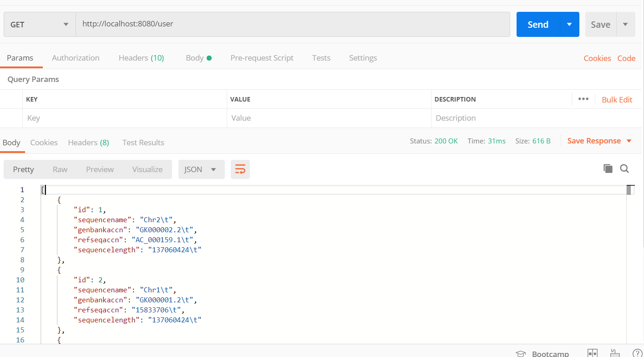Expand the Send button arrow options
The image size is (644, 357).
569,25
